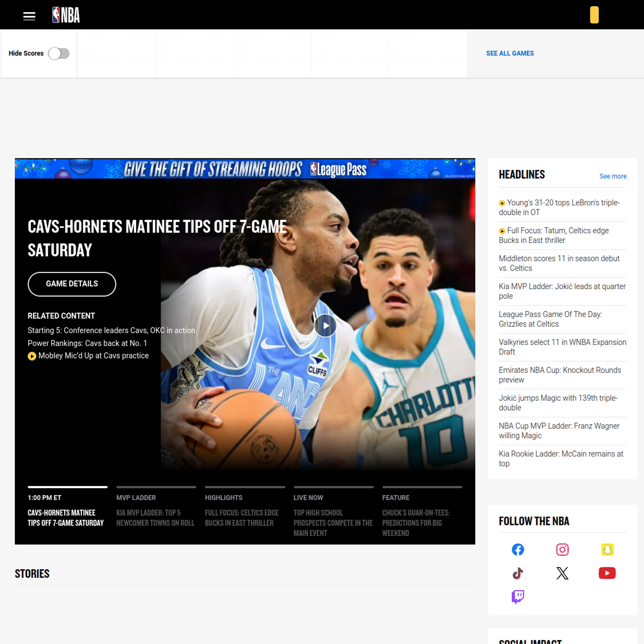Click video icon beside Young's 31-20 headline
The width and height of the screenshot is (644, 644).
502,203
